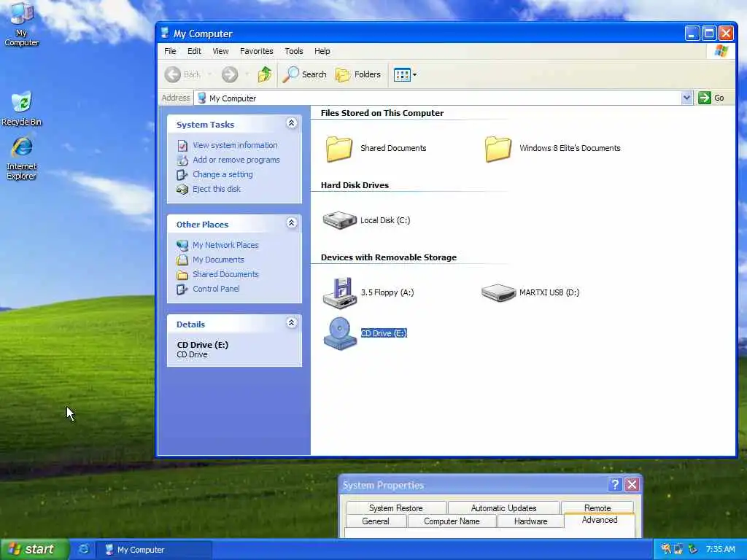Click the Windows flag logo throbber
747x560 pixels.
(x=721, y=51)
